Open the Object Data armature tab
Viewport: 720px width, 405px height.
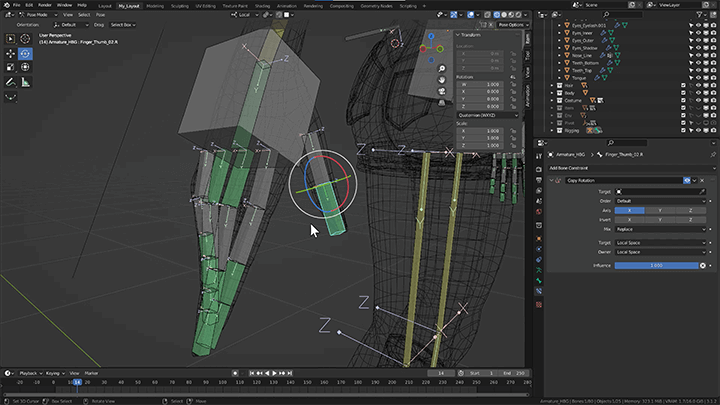[x=539, y=270]
